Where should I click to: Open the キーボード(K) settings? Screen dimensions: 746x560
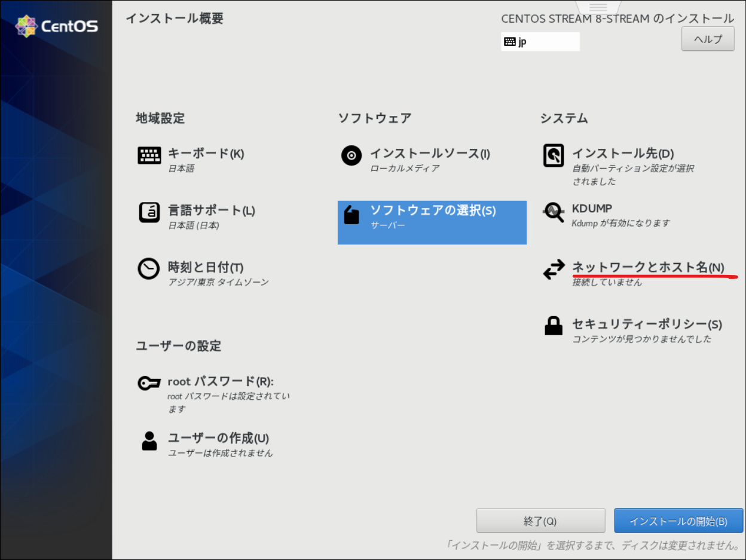point(206,154)
